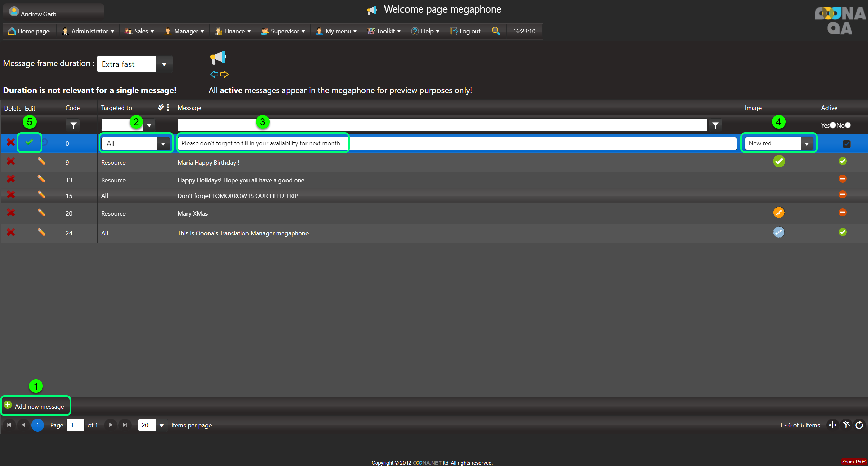The image size is (868, 466).
Task: Click the refresh icon in the bottom right
Action: (x=859, y=425)
